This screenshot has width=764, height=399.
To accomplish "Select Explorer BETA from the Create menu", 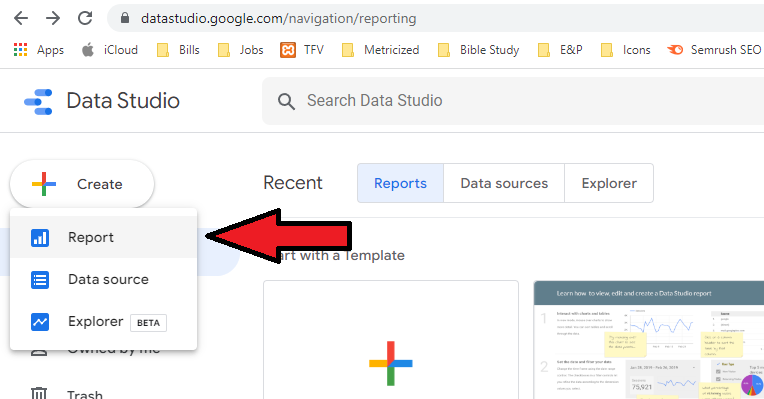I will click(103, 322).
